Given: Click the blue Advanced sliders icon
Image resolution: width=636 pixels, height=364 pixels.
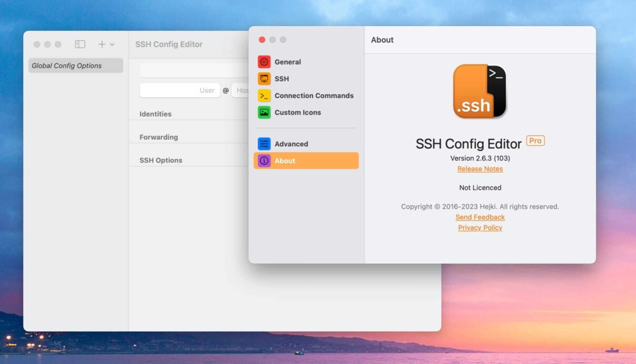Looking at the screenshot, I should (264, 144).
